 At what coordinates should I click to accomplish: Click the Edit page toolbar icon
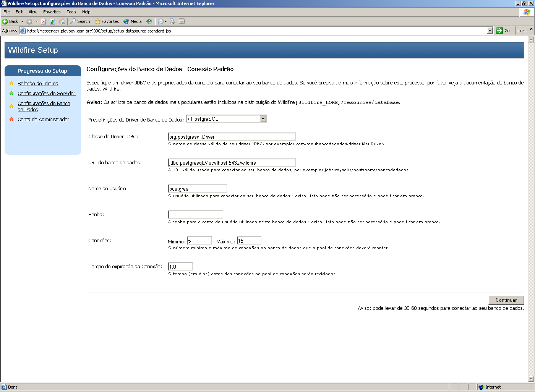[x=182, y=21]
